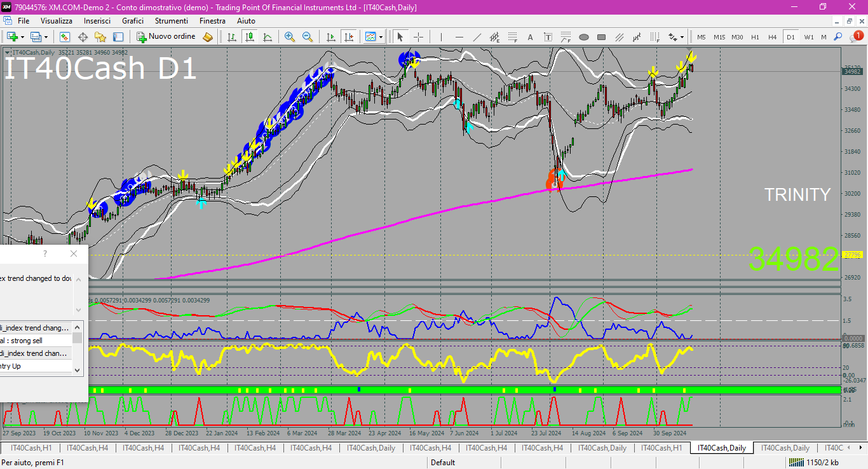Draw a vertical line

coord(442,37)
